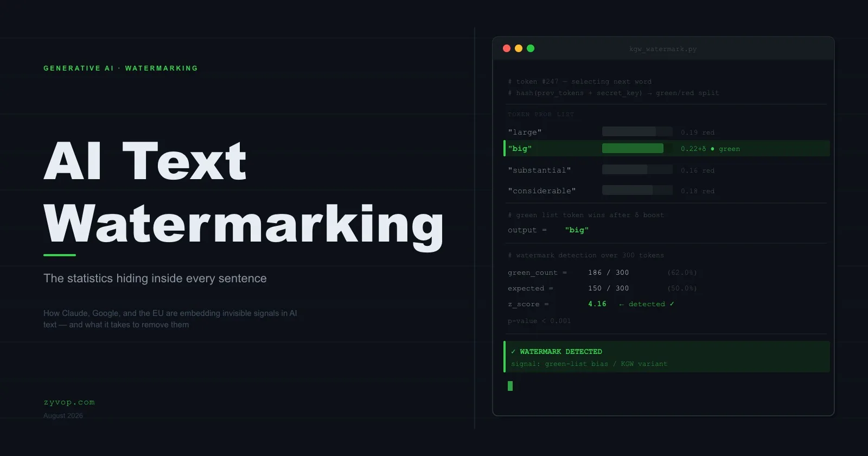868x456 pixels.
Task: Click the red close dot in code window
Action: pyautogui.click(x=507, y=48)
